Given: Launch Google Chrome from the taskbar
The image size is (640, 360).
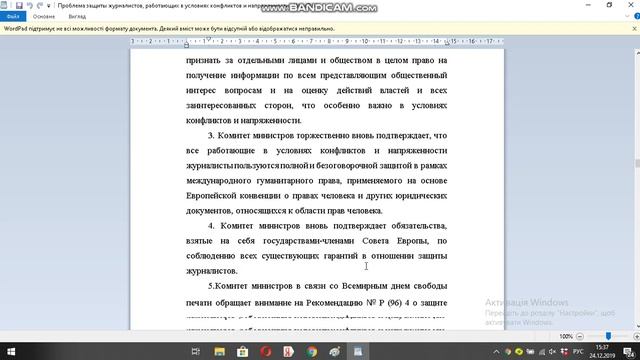Looking at the screenshot, I should pyautogui.click(x=312, y=351).
